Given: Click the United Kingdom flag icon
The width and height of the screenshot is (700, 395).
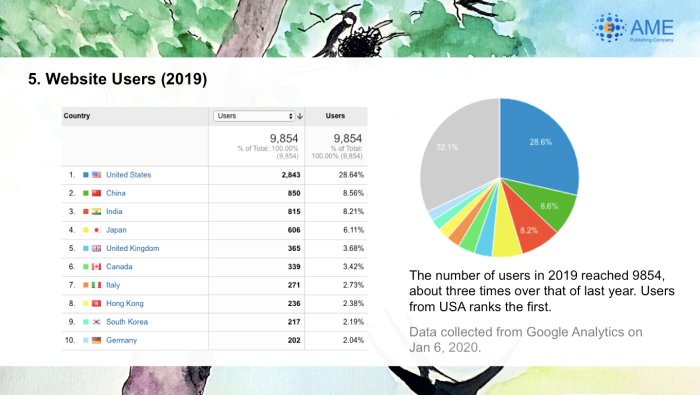Looking at the screenshot, I should tap(96, 248).
